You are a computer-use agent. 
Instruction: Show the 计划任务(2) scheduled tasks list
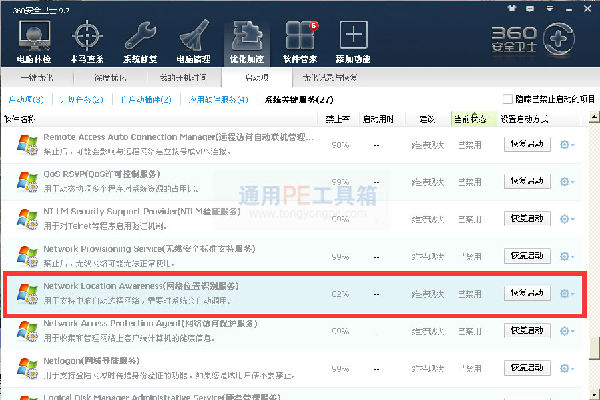click(82, 100)
